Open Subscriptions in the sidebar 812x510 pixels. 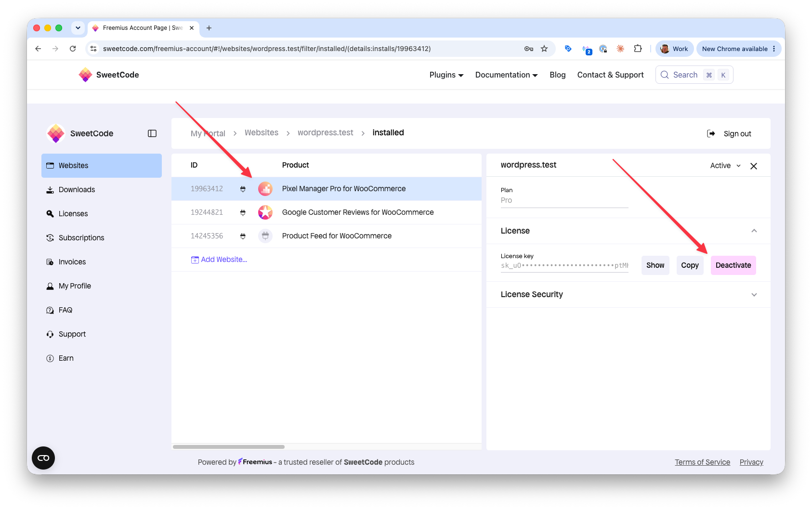coord(102,238)
